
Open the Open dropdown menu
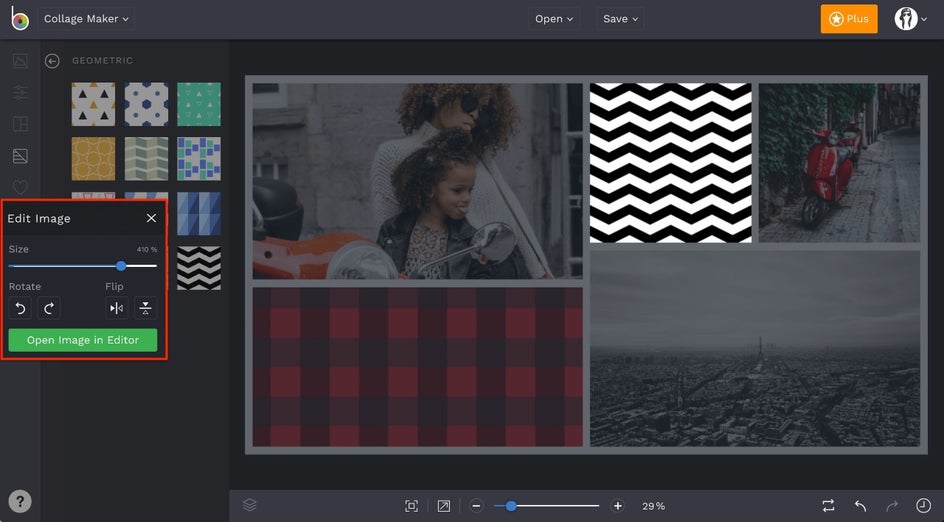click(554, 19)
